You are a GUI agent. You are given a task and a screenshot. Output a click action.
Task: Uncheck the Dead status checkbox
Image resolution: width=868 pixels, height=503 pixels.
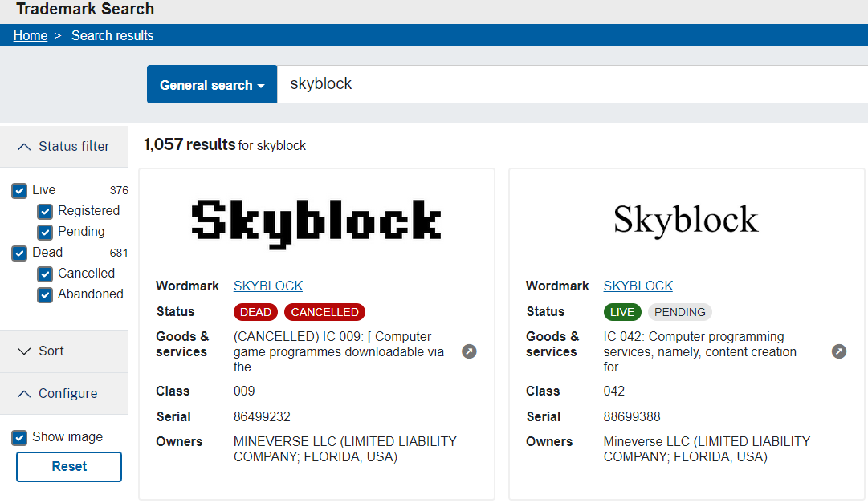coord(19,254)
